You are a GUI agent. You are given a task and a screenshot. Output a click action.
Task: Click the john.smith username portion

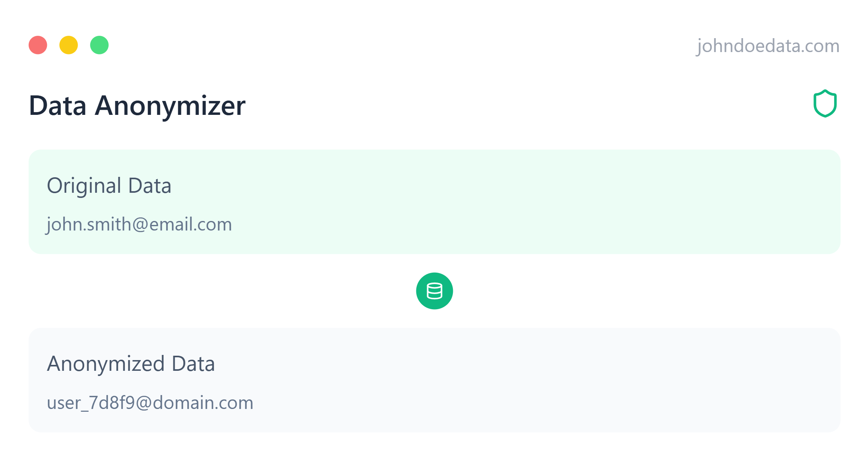tap(89, 225)
